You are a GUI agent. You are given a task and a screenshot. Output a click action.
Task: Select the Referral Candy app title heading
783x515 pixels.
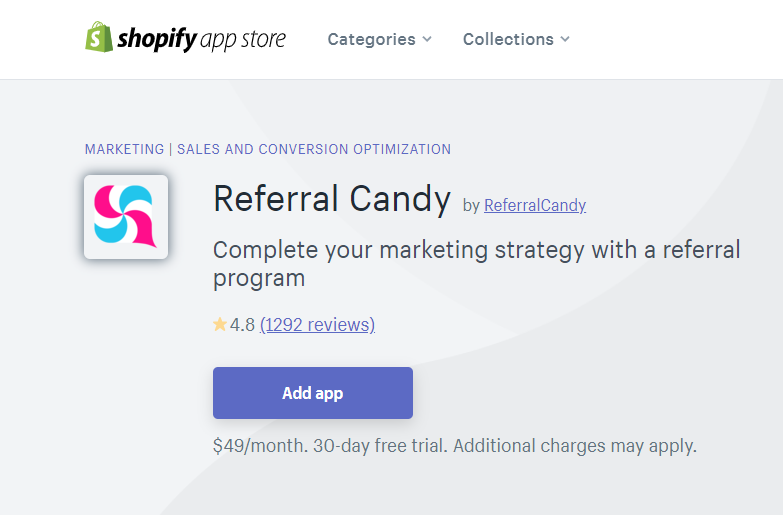(x=332, y=199)
